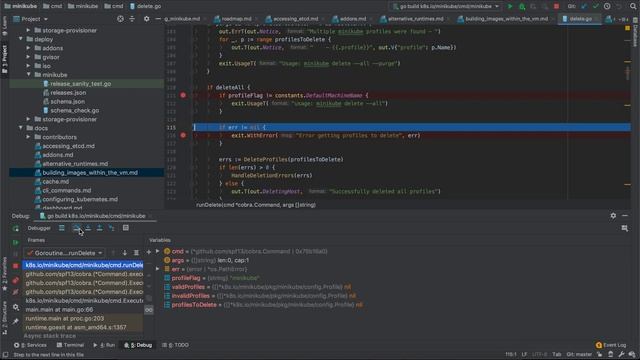The height and width of the screenshot is (360, 640).
Task: Click Run to Cursor icon in debugger
Action: (x=111, y=228)
